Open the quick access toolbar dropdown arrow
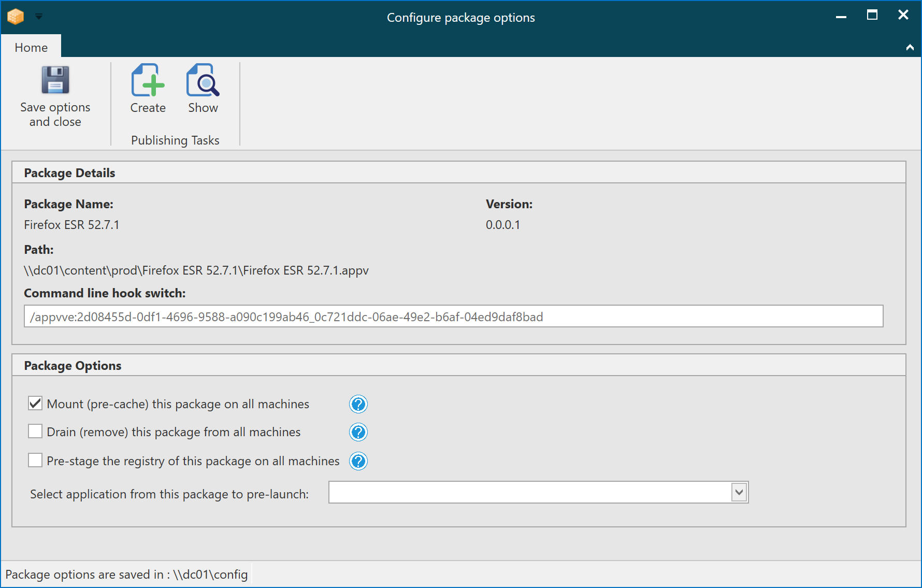This screenshot has height=588, width=922. click(x=39, y=17)
